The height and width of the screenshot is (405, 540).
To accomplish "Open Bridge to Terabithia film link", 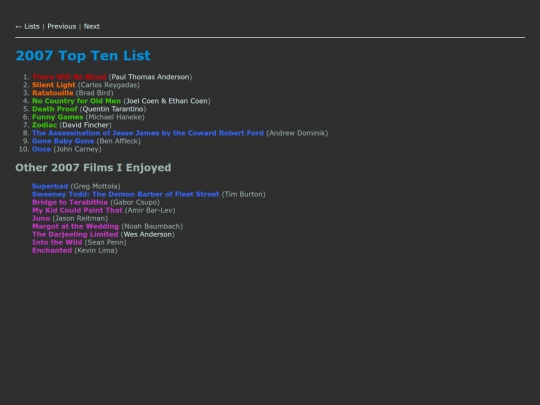I will (70, 202).
